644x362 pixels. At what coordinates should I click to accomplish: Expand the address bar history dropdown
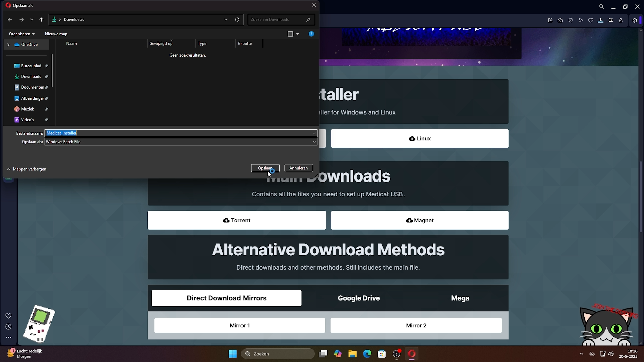(x=226, y=20)
